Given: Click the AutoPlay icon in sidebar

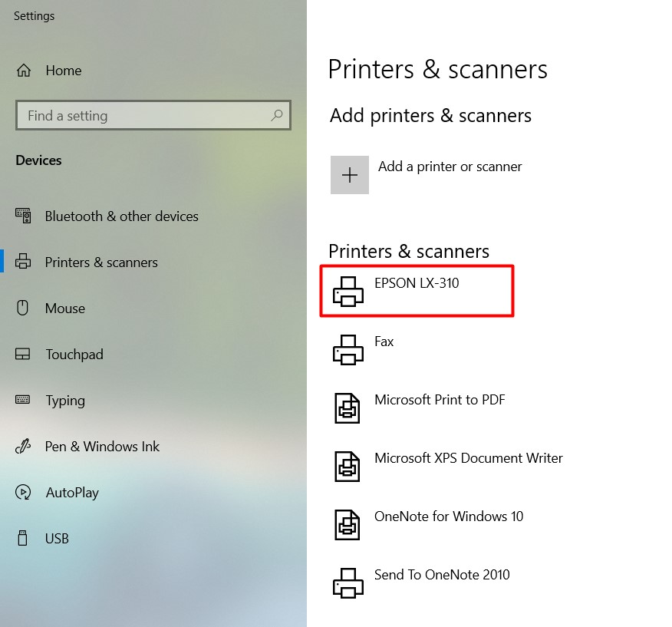Looking at the screenshot, I should pos(23,492).
